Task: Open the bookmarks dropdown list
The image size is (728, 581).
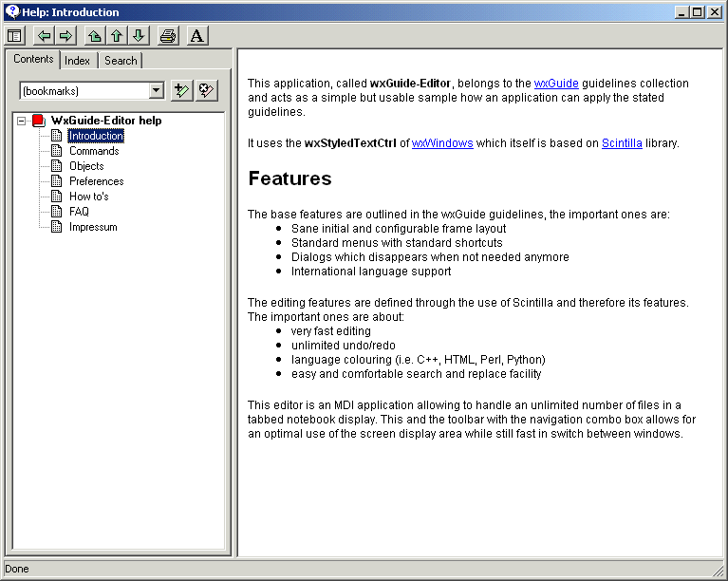Action: pos(157,90)
